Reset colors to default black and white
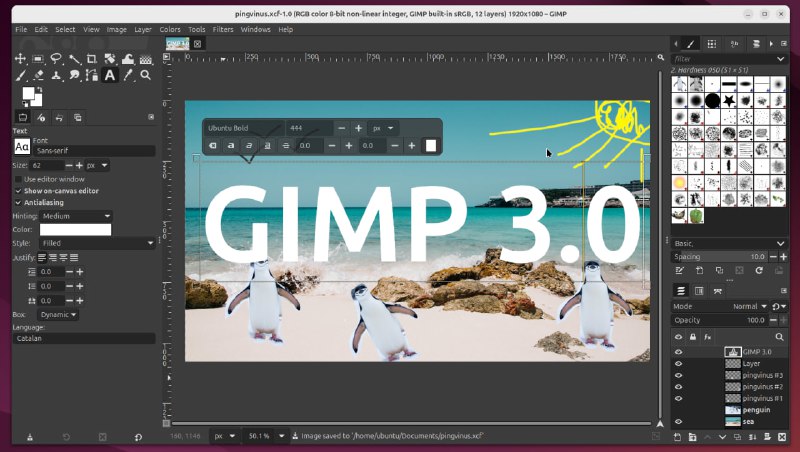Screen dimensions: 800x452 pyautogui.click(x=25, y=104)
